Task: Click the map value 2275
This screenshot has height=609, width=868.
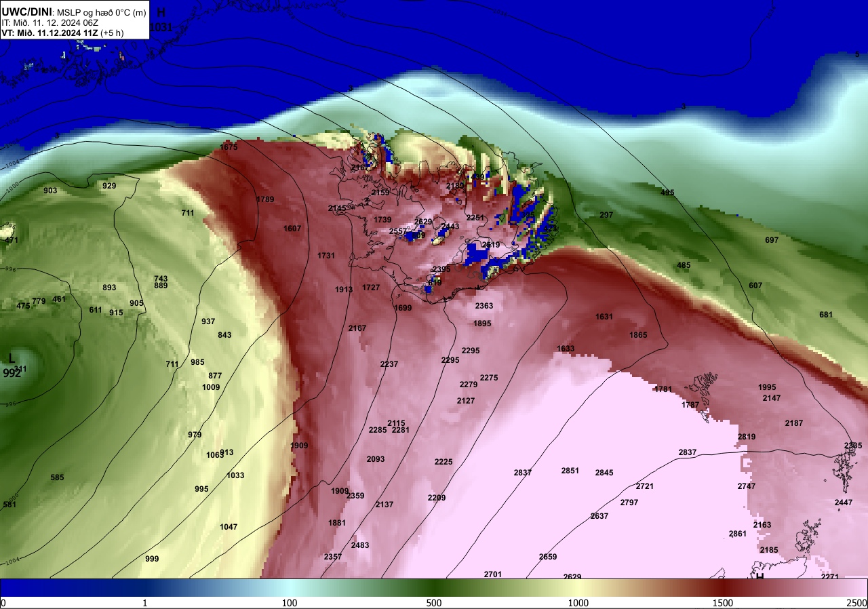Action: (x=489, y=378)
